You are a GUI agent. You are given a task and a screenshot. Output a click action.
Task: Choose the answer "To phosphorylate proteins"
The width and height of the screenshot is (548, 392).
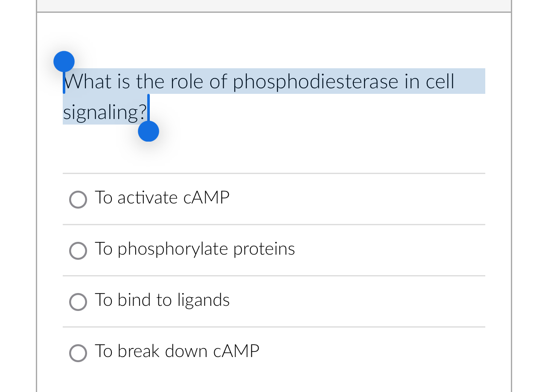pos(195,250)
